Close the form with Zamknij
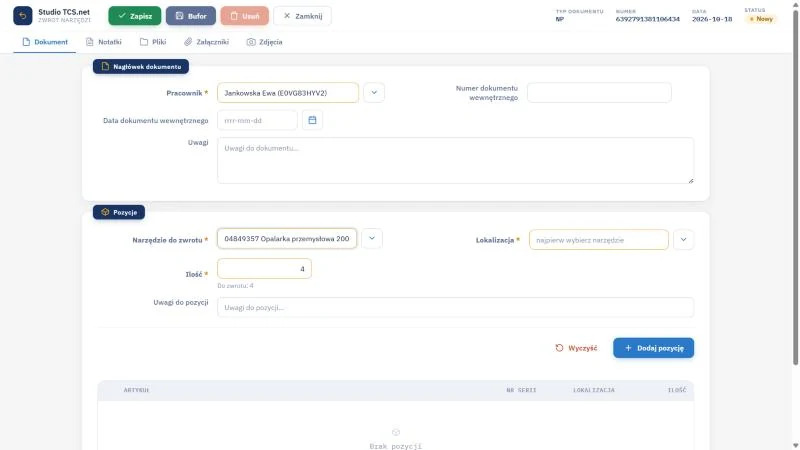Screen dimensions: 800x450 tap(303, 16)
